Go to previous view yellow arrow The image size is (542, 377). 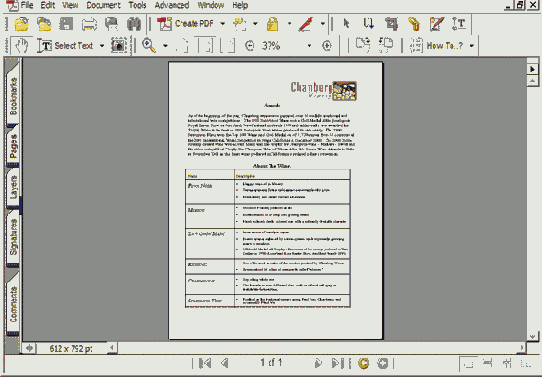pos(363,363)
